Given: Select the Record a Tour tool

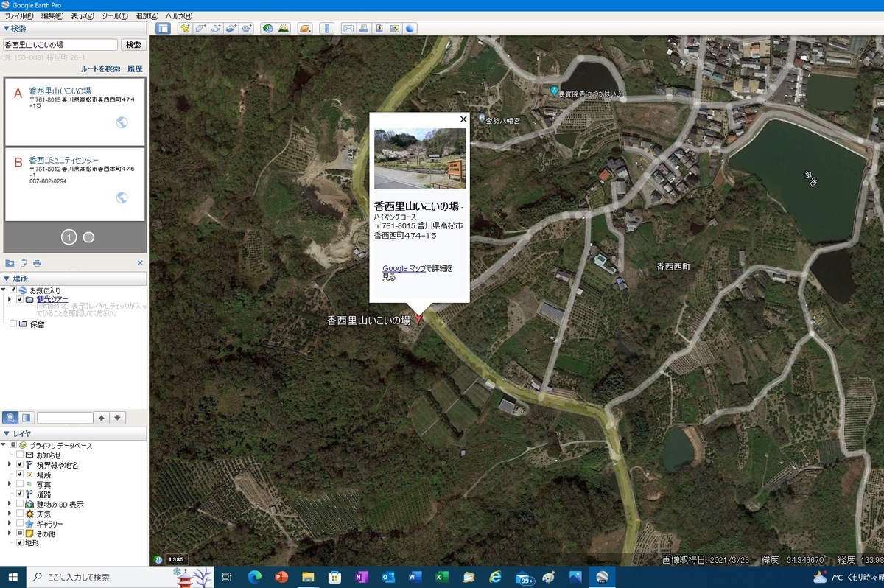Looking at the screenshot, I should coord(247,29).
